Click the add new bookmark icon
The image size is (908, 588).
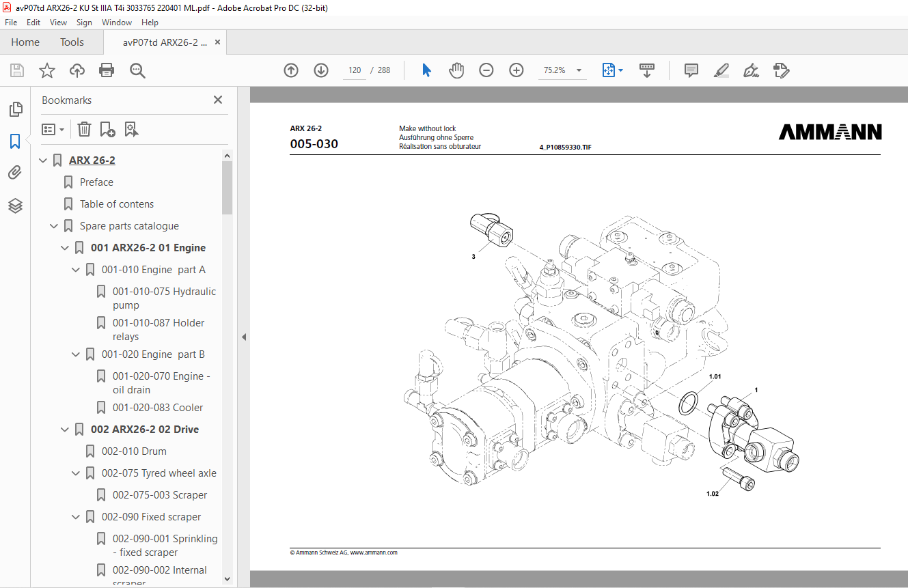(x=107, y=129)
